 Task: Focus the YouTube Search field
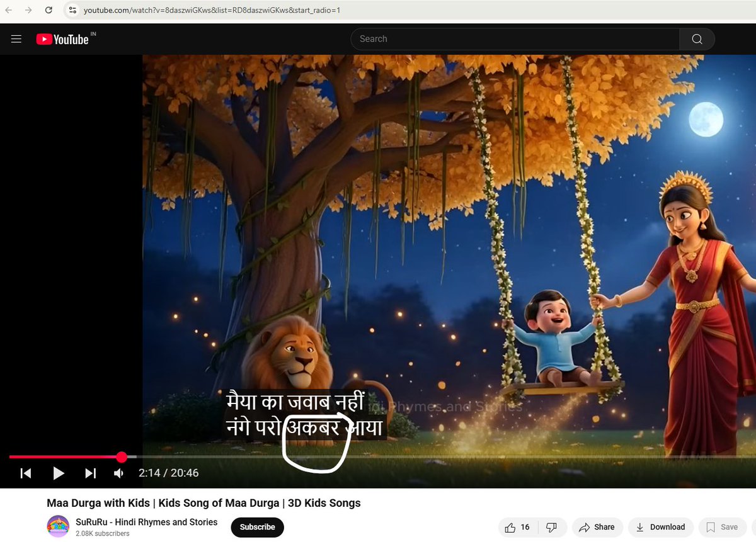pos(515,39)
